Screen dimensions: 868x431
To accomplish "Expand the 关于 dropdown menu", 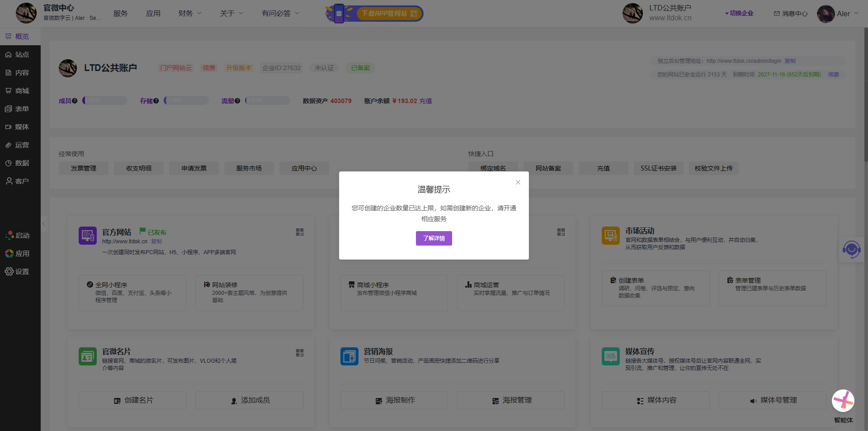I will point(231,14).
